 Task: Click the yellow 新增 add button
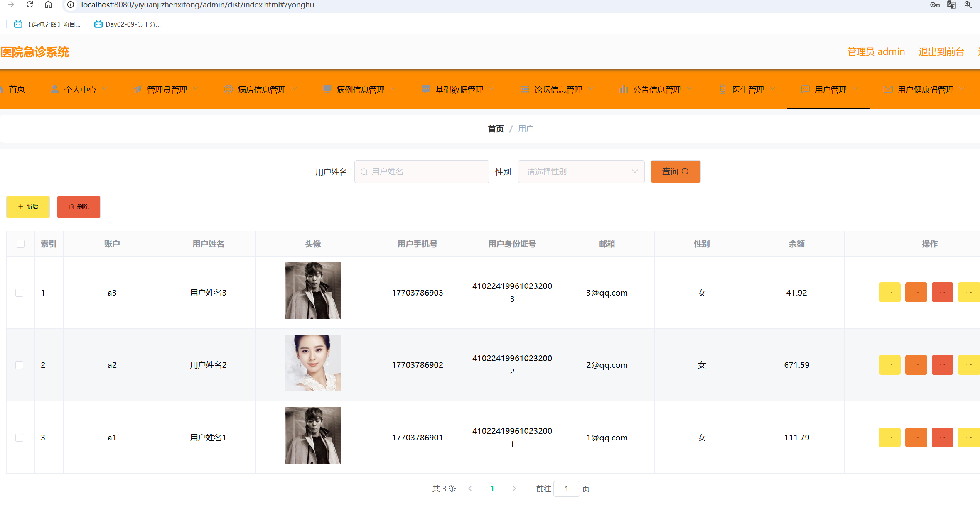[x=28, y=207]
